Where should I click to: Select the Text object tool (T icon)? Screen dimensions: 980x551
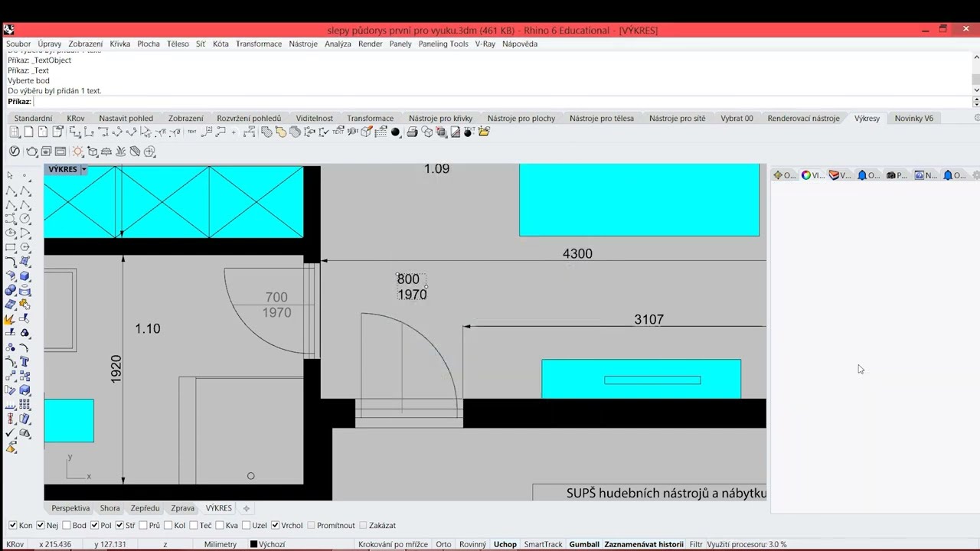click(25, 362)
